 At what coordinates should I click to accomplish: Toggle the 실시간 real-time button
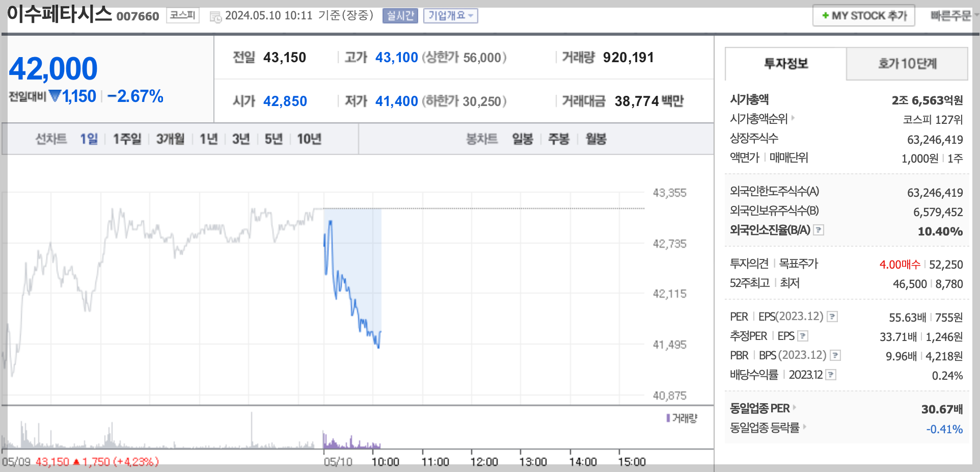[x=400, y=16]
